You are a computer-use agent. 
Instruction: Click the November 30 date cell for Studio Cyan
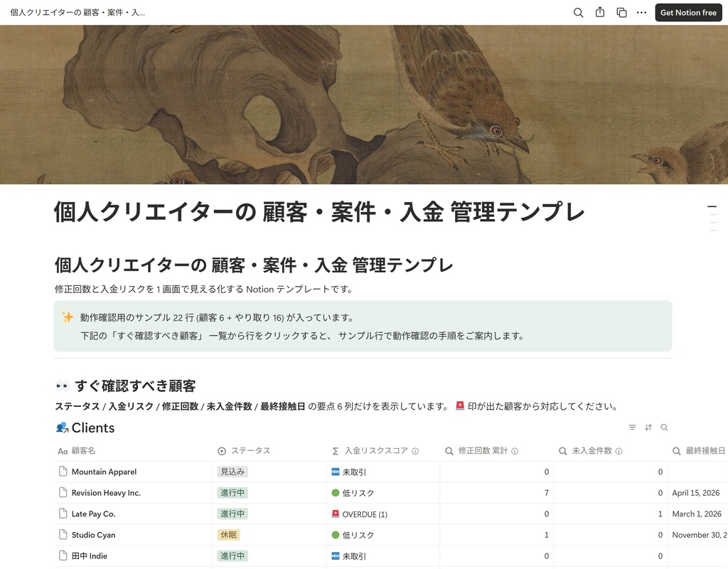(x=700, y=535)
